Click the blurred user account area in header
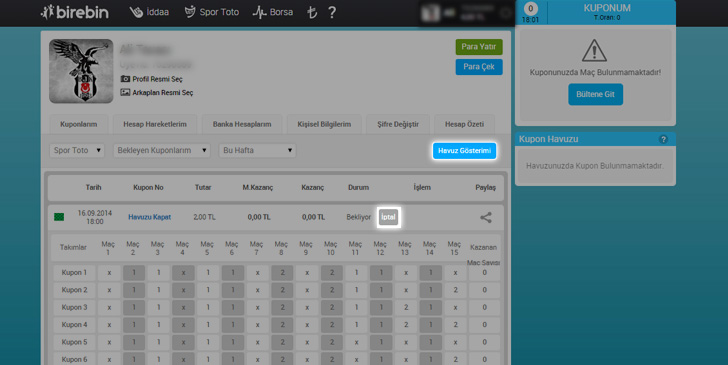Image resolution: width=728 pixels, height=365 pixels. pos(466,13)
